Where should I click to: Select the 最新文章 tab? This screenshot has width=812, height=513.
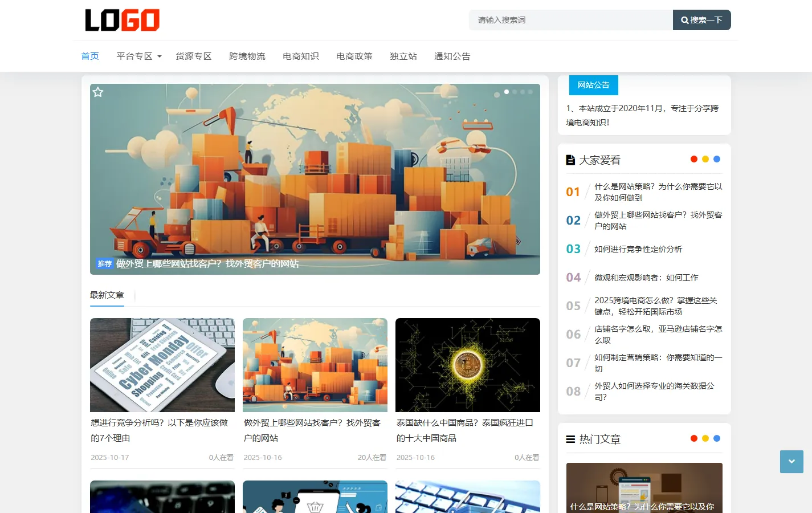[107, 295]
